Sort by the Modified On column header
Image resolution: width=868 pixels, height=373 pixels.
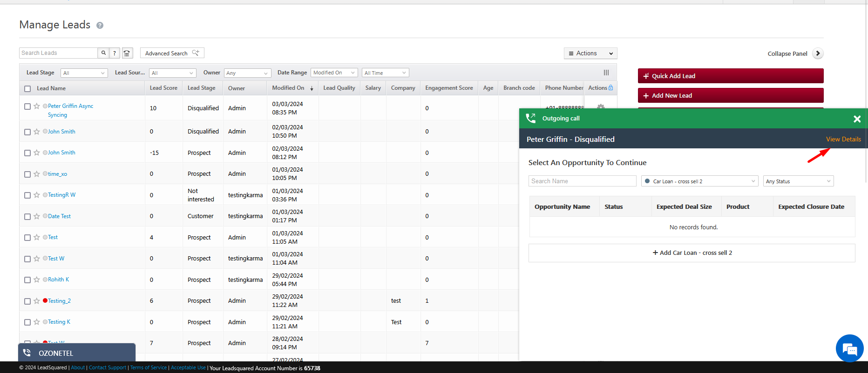click(x=288, y=88)
